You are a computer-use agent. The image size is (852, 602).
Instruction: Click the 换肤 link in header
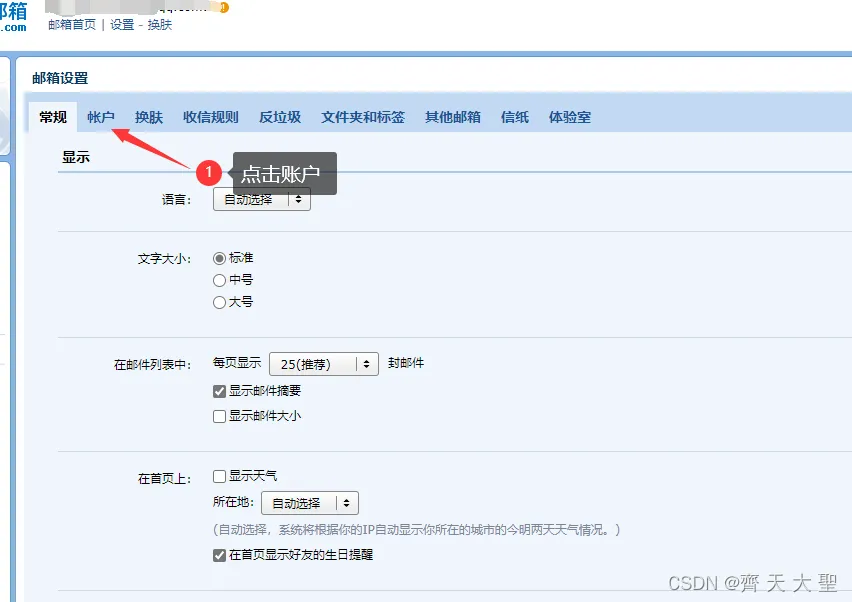click(160, 24)
